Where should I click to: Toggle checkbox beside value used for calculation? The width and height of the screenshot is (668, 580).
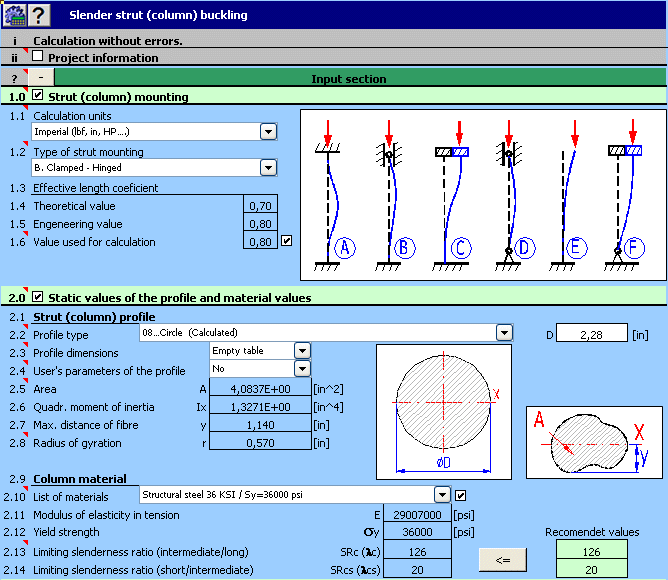click(x=287, y=241)
